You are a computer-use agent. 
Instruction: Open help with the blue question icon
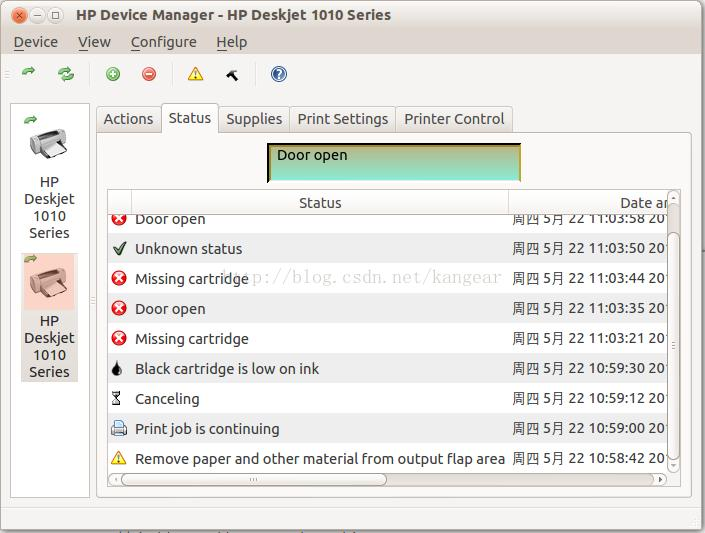click(279, 74)
